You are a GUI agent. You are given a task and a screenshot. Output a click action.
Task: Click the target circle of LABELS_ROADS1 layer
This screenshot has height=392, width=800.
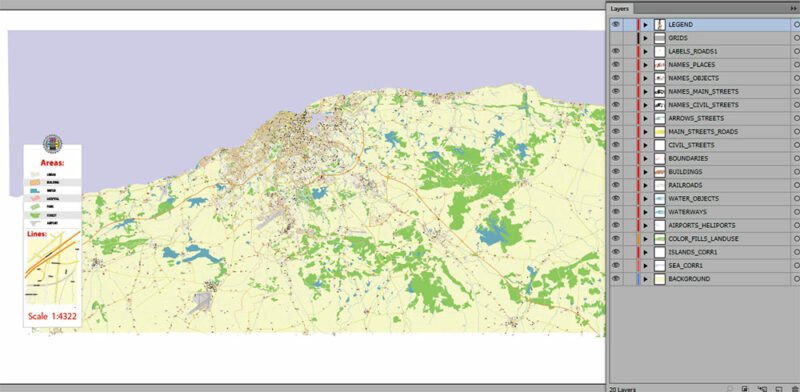[x=797, y=52]
